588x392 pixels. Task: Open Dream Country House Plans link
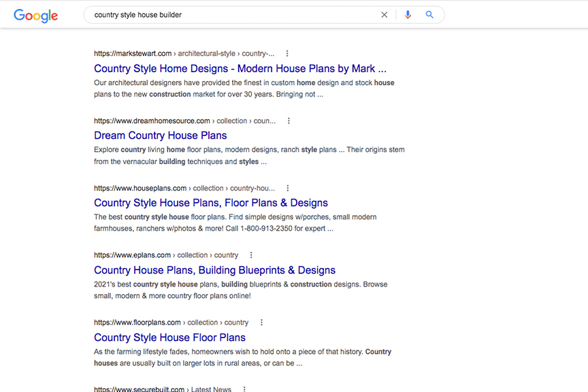click(160, 135)
